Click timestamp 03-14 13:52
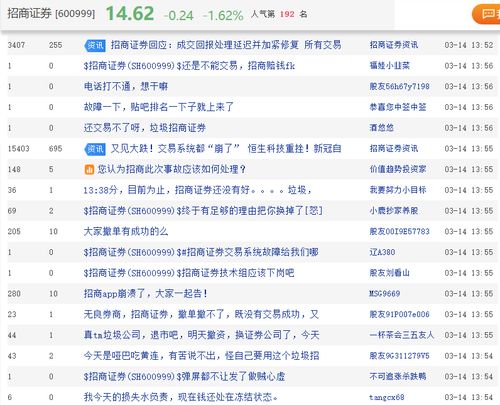 (x=469, y=45)
